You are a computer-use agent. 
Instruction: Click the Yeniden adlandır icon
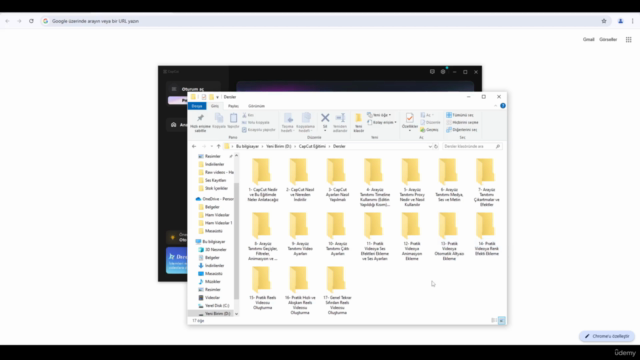pos(340,118)
